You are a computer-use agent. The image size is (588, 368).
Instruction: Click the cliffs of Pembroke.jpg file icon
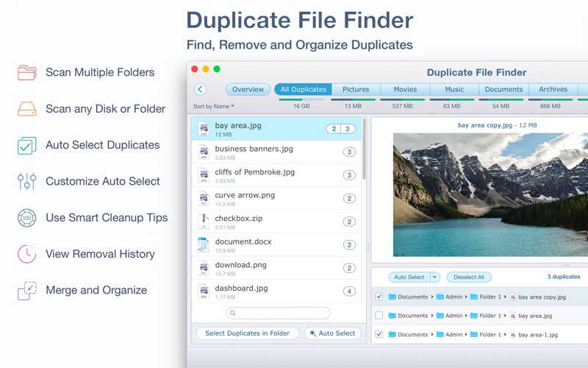point(204,175)
